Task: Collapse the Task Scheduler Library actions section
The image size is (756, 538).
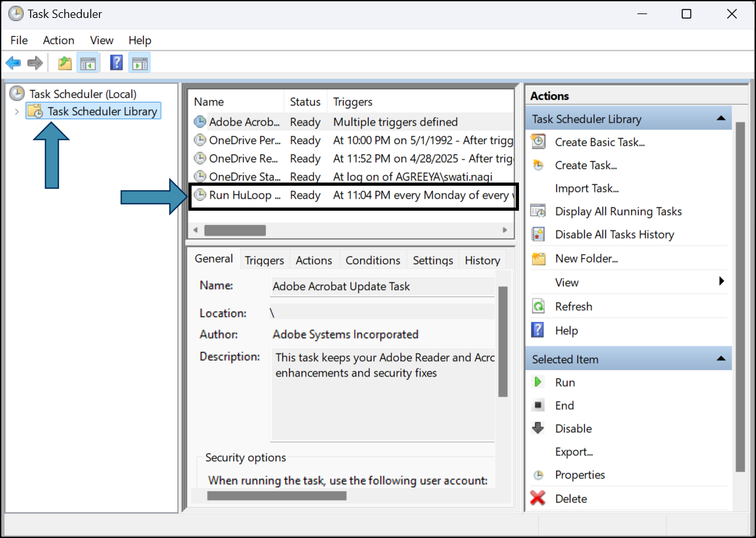Action: click(721, 118)
